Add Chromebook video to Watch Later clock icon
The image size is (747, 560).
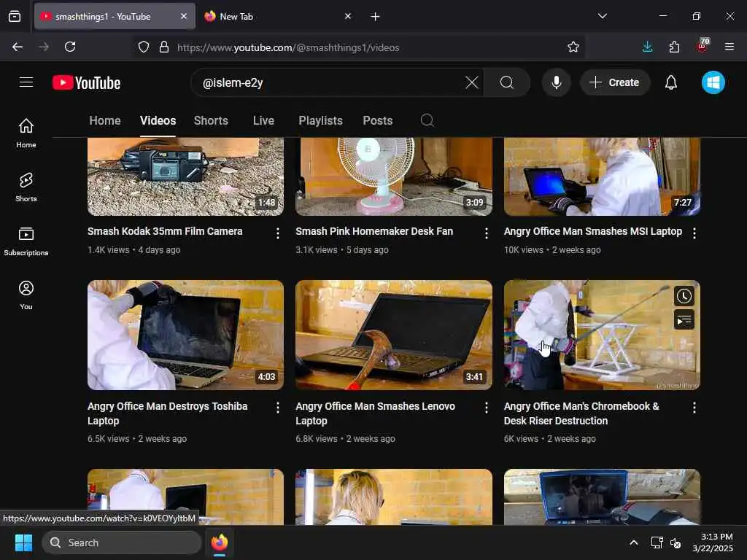[x=684, y=296]
